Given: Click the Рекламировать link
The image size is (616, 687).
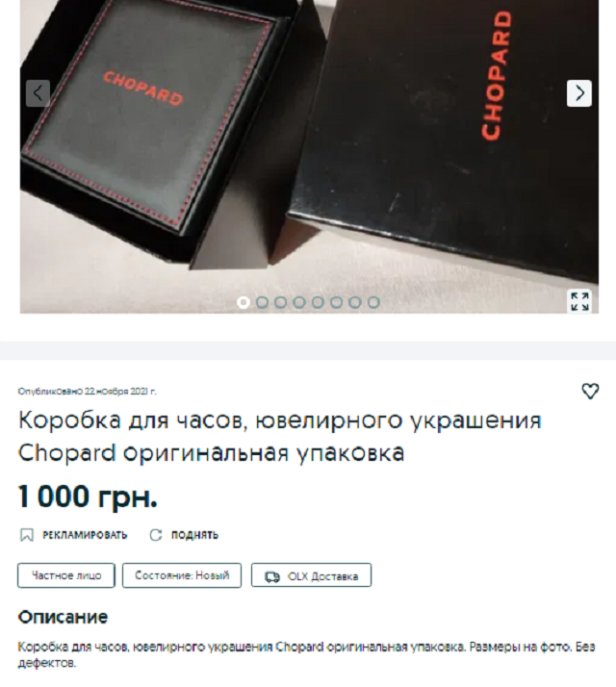Looking at the screenshot, I should click(x=85, y=535).
